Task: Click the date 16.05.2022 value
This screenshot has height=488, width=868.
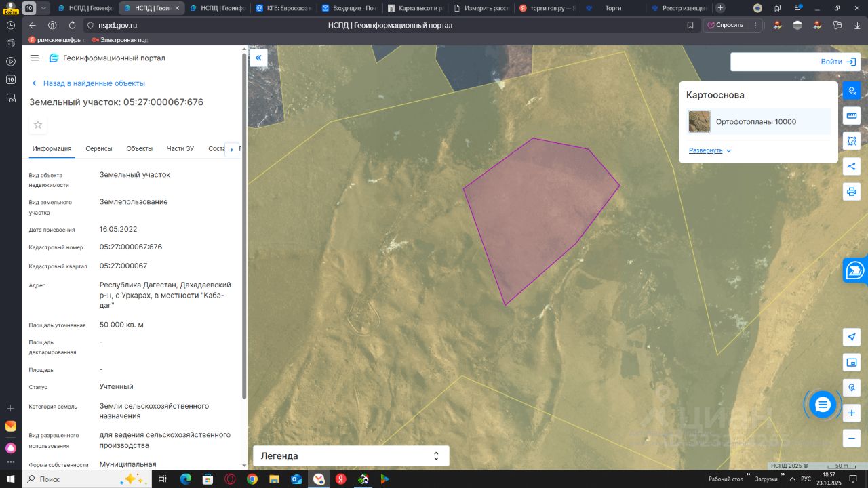Action: pyautogui.click(x=118, y=229)
